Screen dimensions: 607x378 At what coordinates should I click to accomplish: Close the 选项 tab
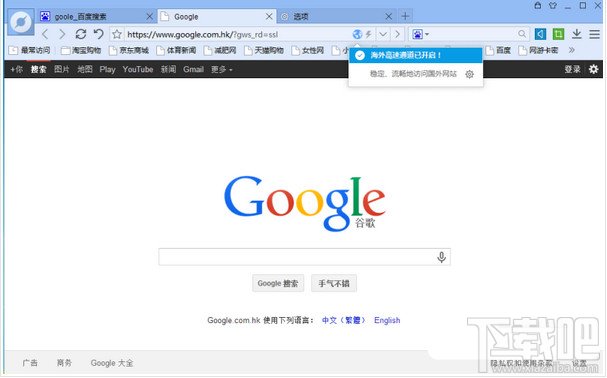tap(389, 17)
